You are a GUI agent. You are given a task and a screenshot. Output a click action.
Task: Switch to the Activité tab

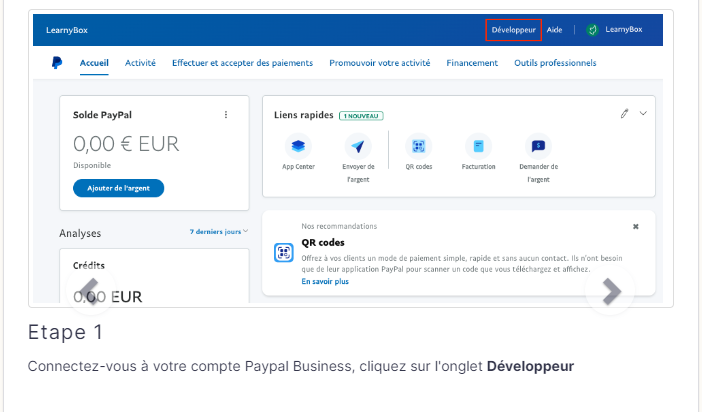[140, 63]
